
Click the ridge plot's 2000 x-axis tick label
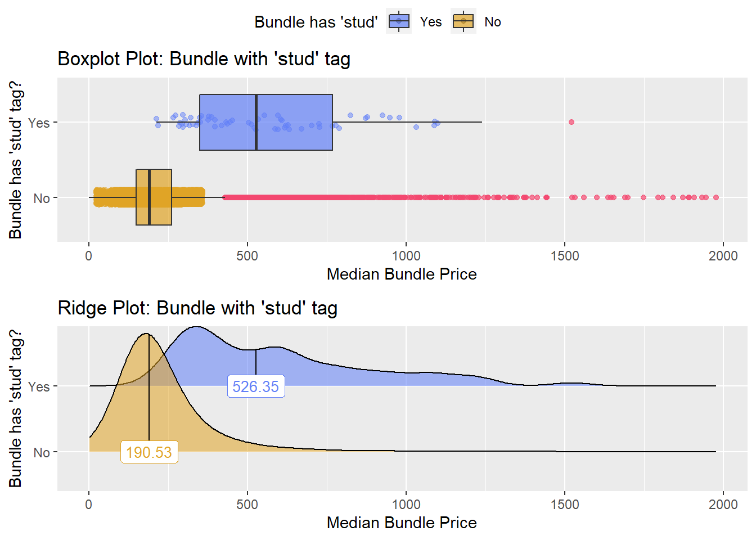click(723, 505)
